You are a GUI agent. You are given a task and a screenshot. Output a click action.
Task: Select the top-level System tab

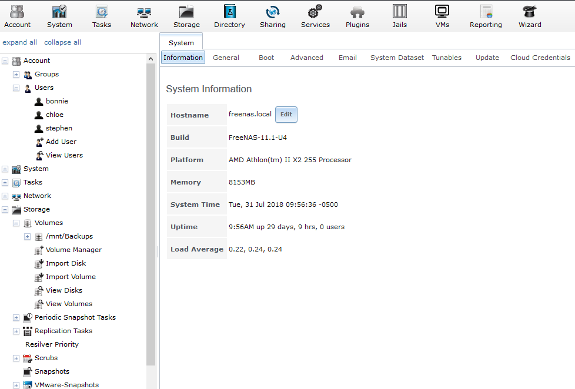click(x=181, y=42)
